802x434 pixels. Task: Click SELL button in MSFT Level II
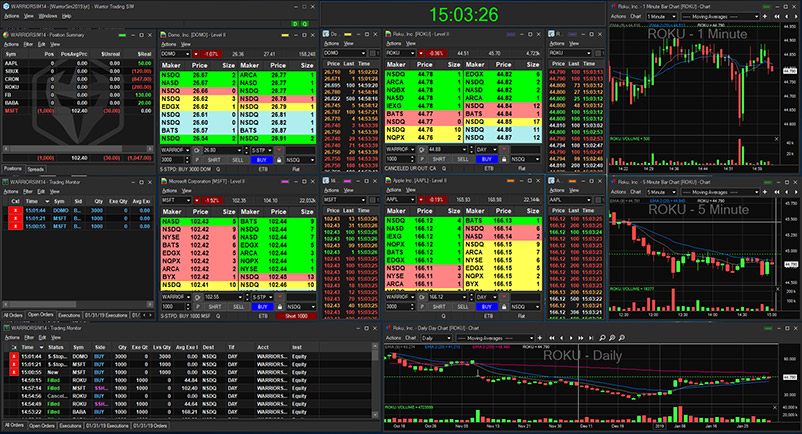[x=238, y=307]
